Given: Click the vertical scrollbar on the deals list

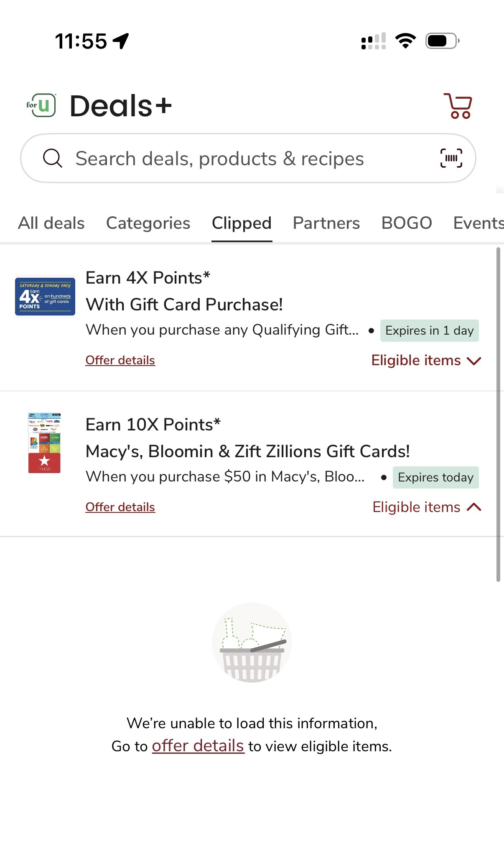Looking at the screenshot, I should [498, 414].
